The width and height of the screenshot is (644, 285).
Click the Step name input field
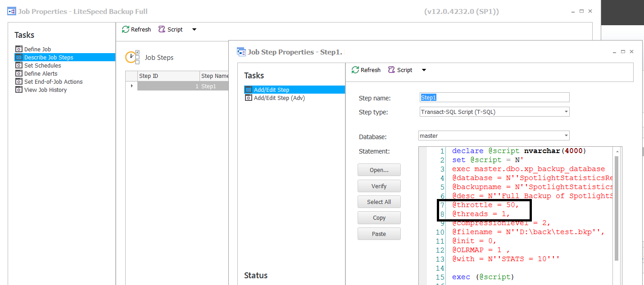pyautogui.click(x=494, y=97)
